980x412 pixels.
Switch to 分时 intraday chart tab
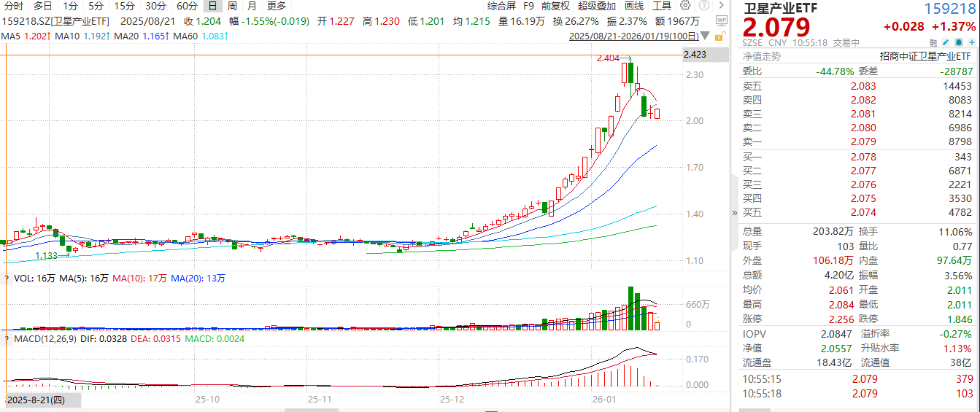click(x=13, y=6)
